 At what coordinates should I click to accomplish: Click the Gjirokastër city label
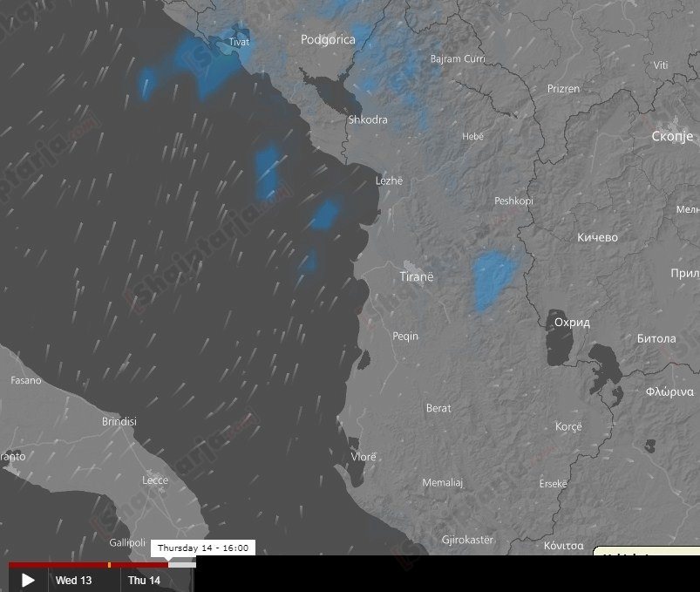coord(467,540)
